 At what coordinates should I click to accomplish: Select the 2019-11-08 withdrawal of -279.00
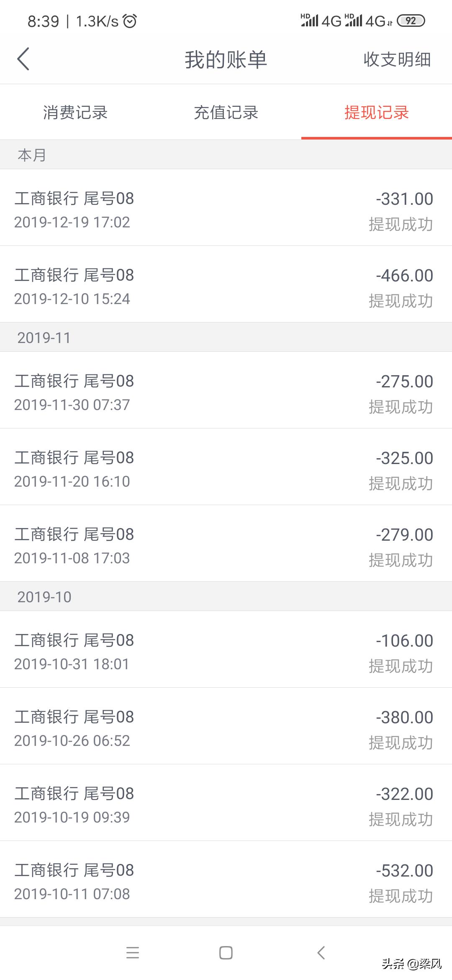tap(226, 544)
